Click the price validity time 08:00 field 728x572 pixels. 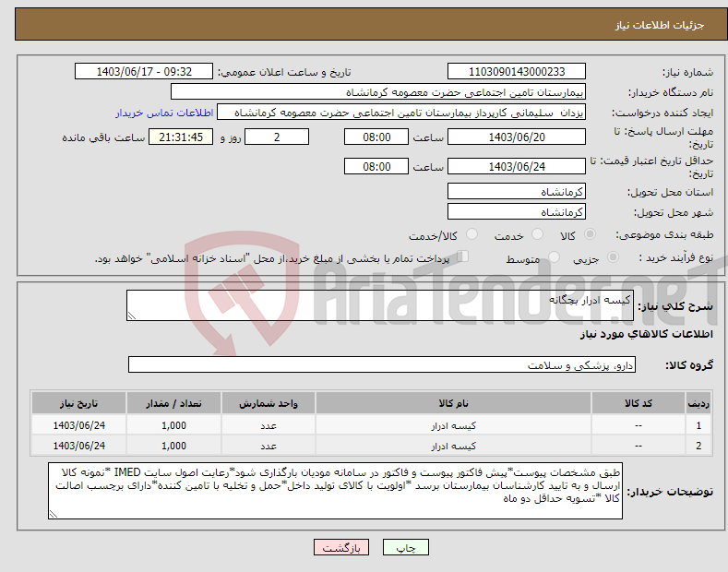376,166
